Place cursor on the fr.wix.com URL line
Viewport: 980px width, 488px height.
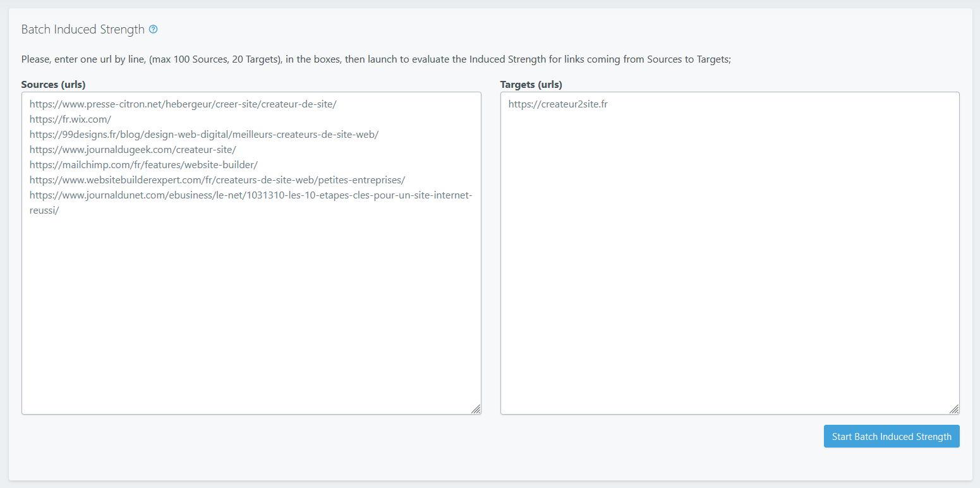click(x=70, y=119)
